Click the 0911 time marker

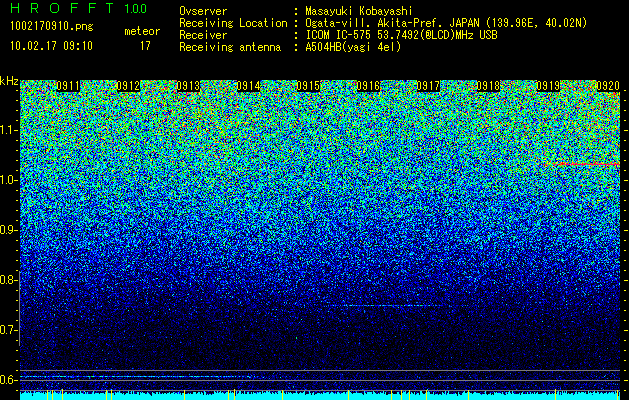68,86
